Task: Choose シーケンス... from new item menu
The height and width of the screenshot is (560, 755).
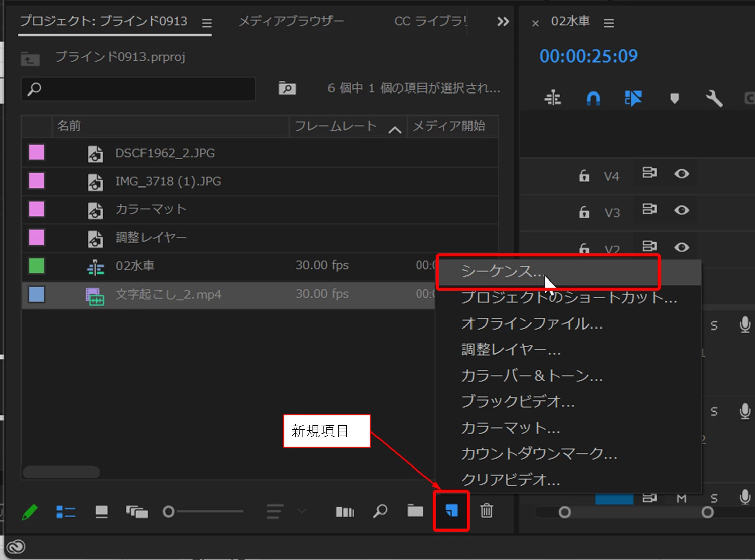Action: (x=569, y=272)
